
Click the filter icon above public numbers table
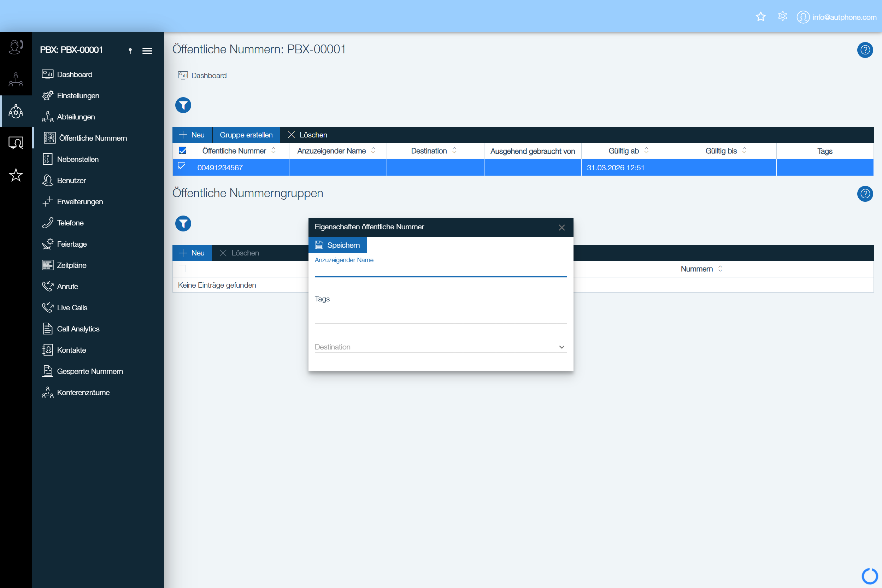[183, 105]
